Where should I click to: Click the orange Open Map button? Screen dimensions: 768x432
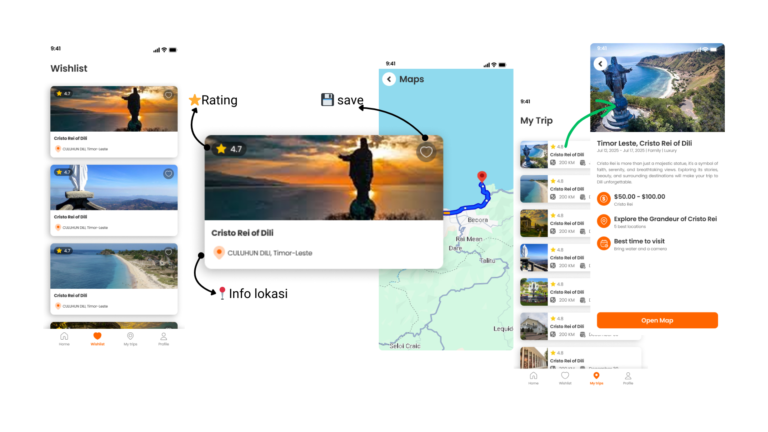click(x=657, y=320)
